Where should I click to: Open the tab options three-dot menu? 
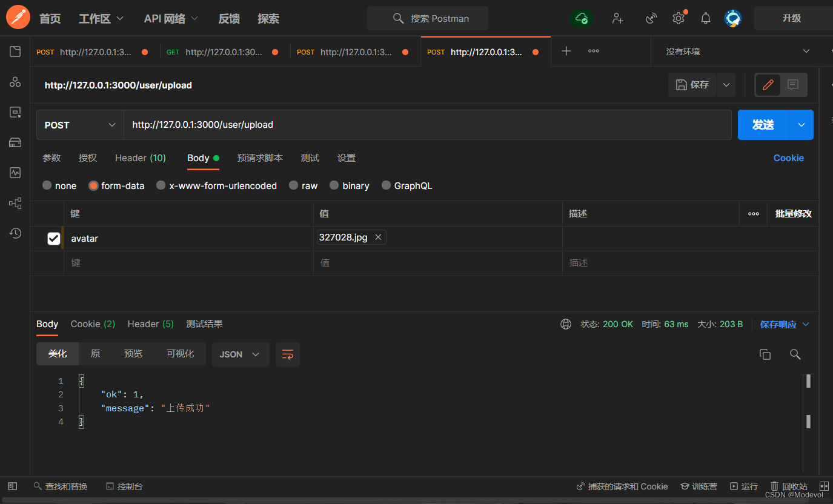(594, 51)
